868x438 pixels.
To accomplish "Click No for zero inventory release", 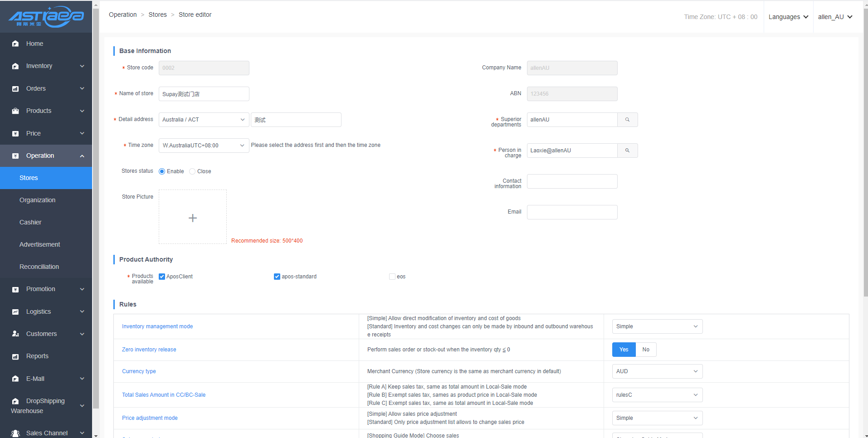I will 646,350.
